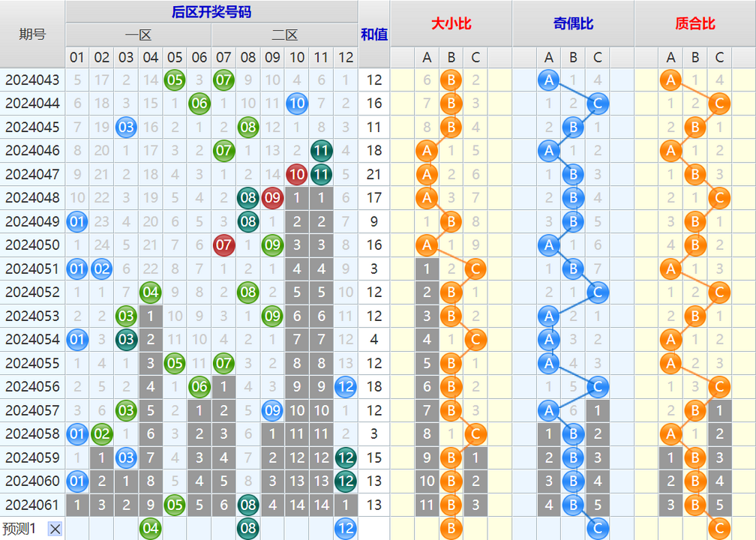
Task: Click the 质合比 column header
Action: coord(695,24)
